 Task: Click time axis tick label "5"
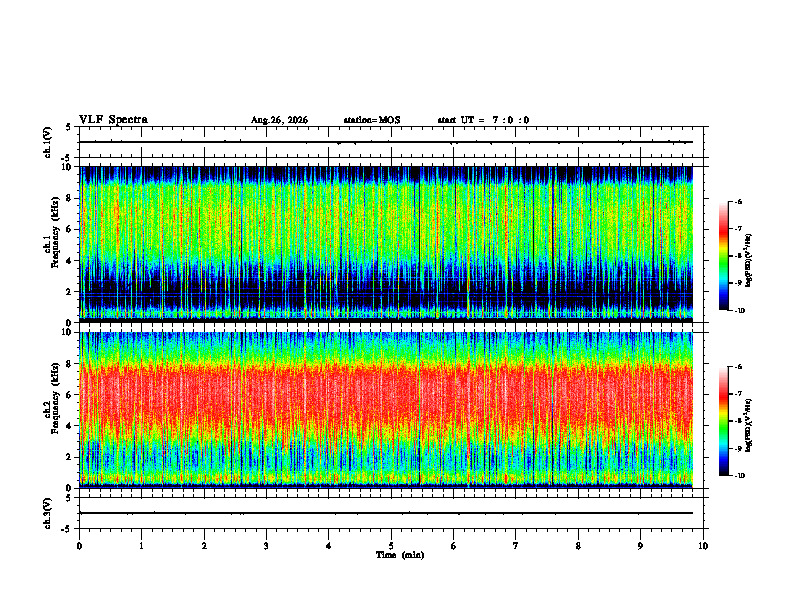pyautogui.click(x=391, y=546)
